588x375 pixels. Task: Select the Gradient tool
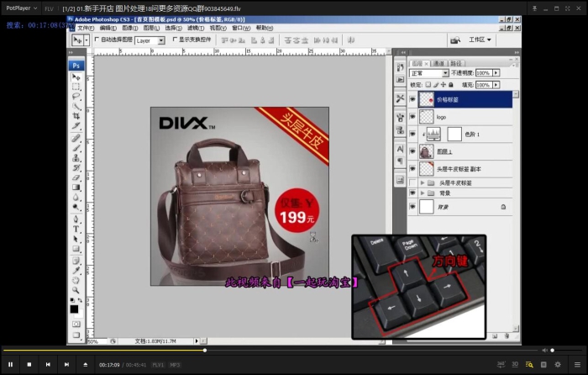pyautogui.click(x=76, y=187)
